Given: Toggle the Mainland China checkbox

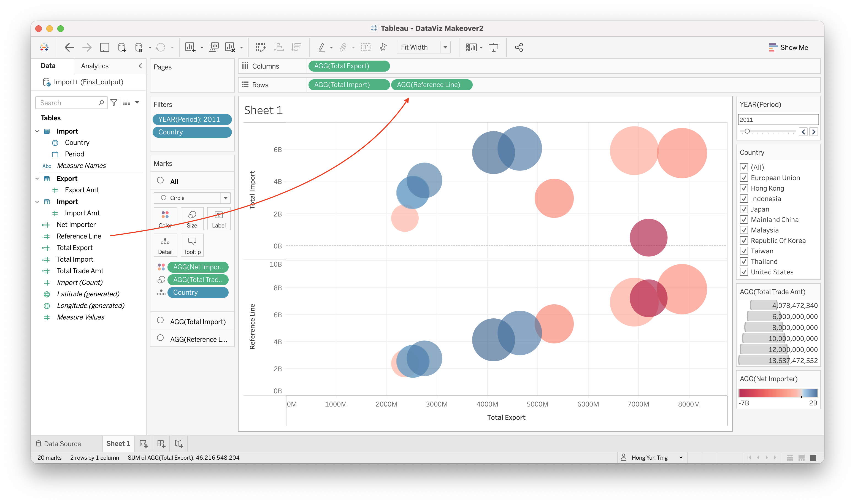Looking at the screenshot, I should (x=744, y=220).
